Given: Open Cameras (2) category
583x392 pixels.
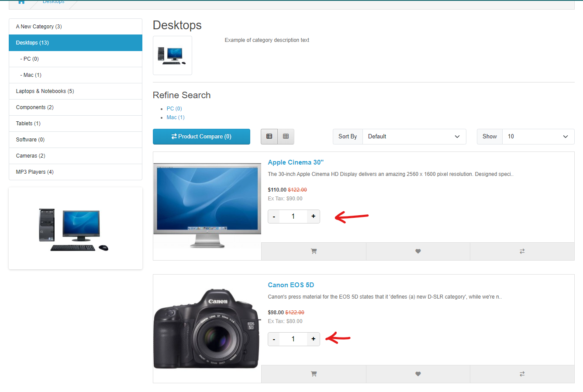Looking at the screenshot, I should coord(76,156).
